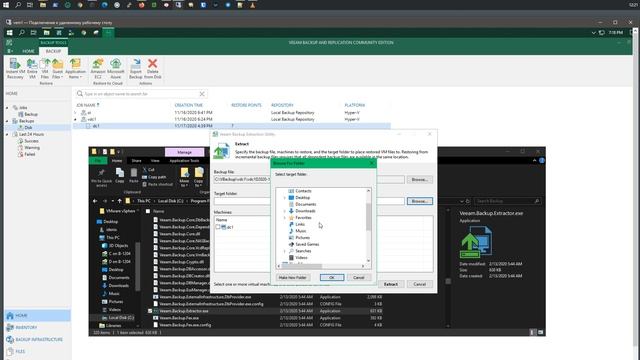This screenshot has height=360, width=640.
Task: Click Browse next to Target folder
Action: (420, 201)
